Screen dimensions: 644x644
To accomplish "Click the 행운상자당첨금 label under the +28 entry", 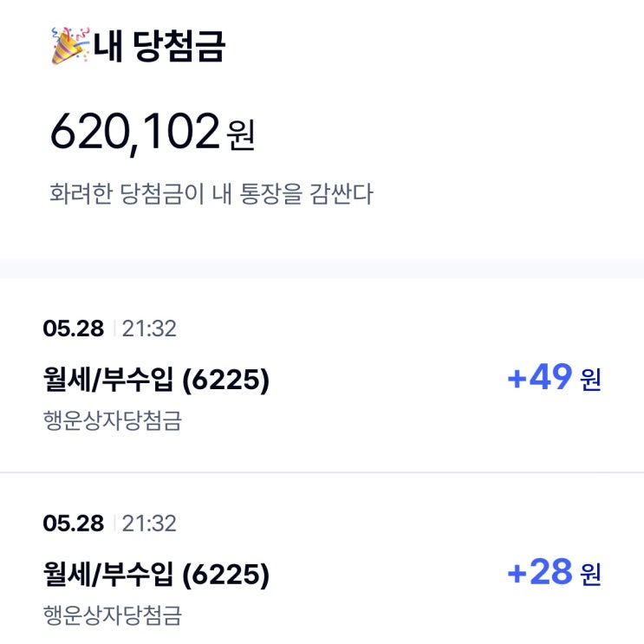I will tap(113, 616).
